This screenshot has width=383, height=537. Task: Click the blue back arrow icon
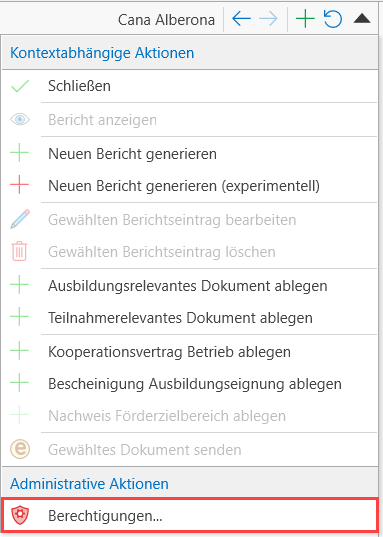242,19
